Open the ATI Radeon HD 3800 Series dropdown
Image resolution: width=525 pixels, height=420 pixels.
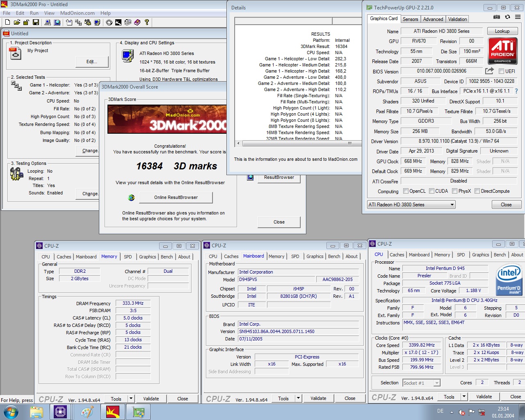(411, 205)
